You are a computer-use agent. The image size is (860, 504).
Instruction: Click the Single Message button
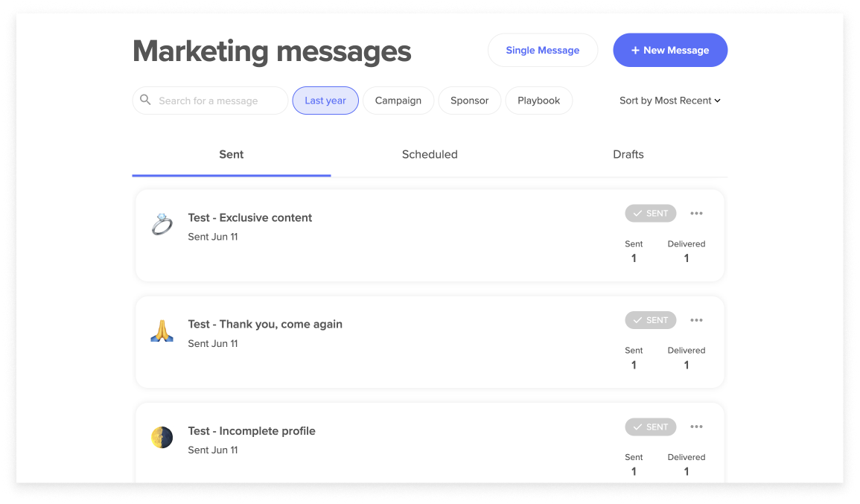coord(543,50)
